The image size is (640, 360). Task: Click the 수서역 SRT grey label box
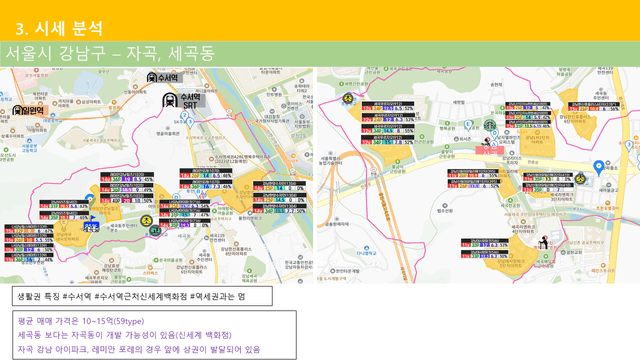tap(191, 101)
